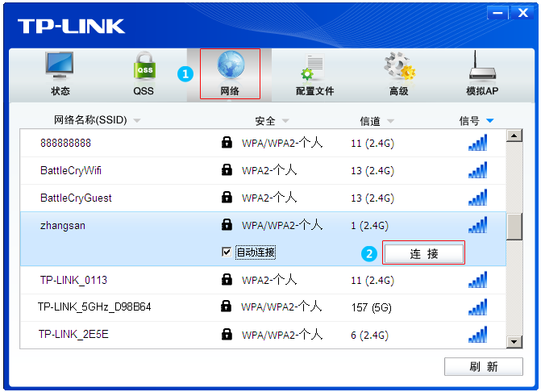The height and width of the screenshot is (392, 541).
Task: Close the TP-LINK window
Action: 523,13
